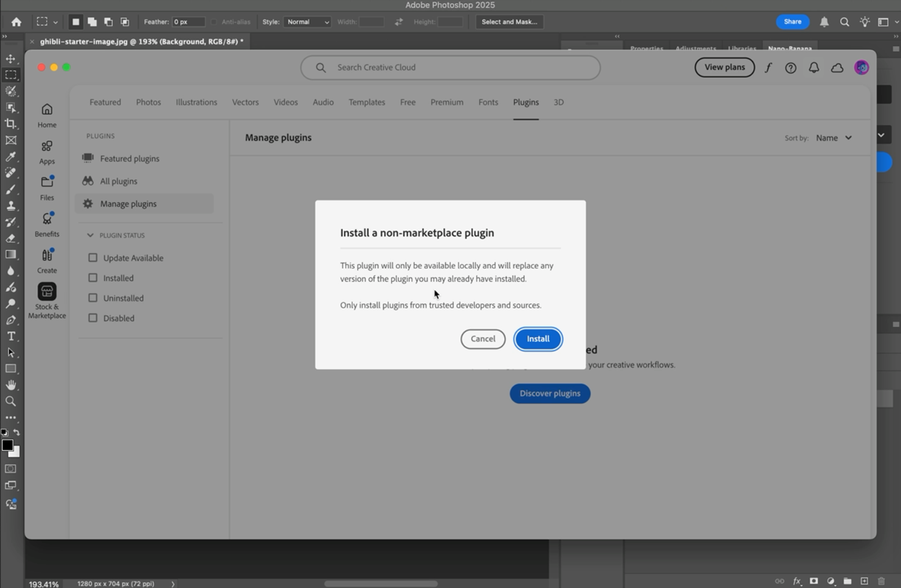Collapse the Plugin Status section
Screen dimensions: 901x588
(x=90, y=235)
